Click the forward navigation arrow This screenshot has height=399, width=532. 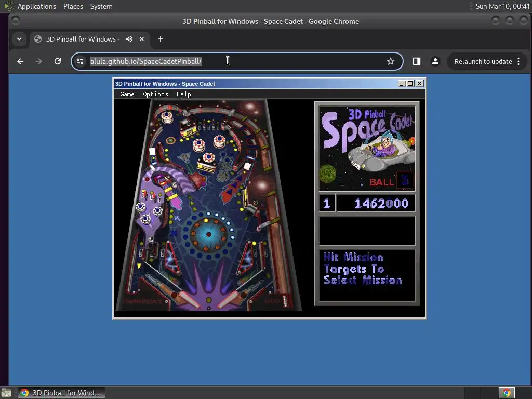38,61
